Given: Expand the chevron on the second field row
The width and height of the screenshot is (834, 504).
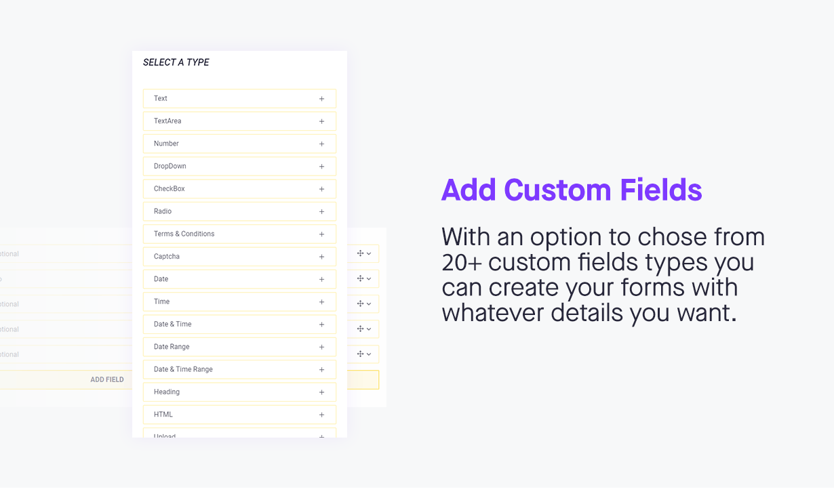Looking at the screenshot, I should point(369,278).
